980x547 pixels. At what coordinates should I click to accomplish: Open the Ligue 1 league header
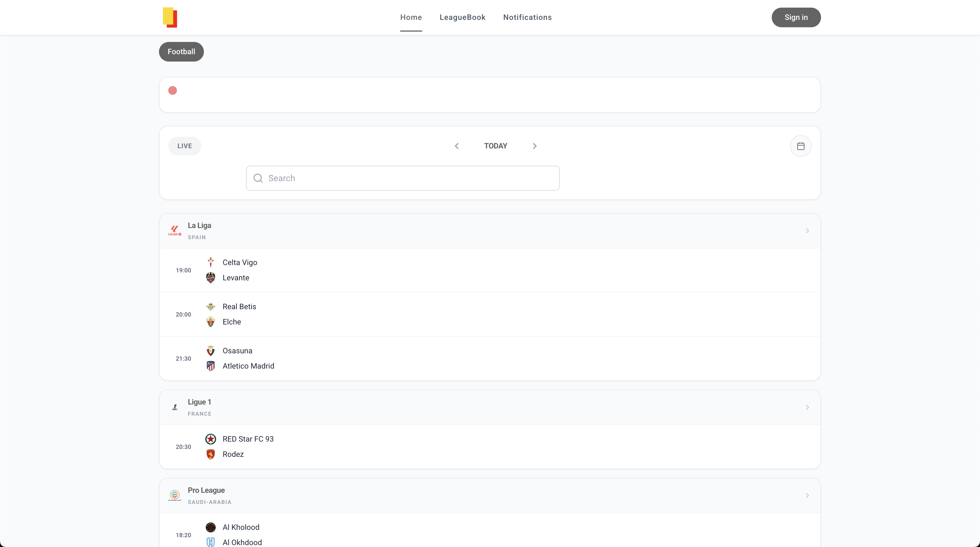(490, 407)
